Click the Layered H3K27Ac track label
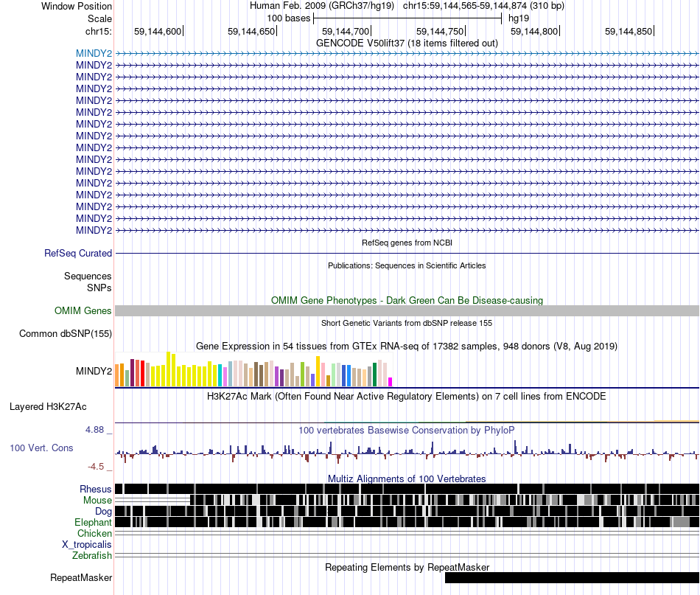The width and height of the screenshot is (700, 595). pos(48,406)
